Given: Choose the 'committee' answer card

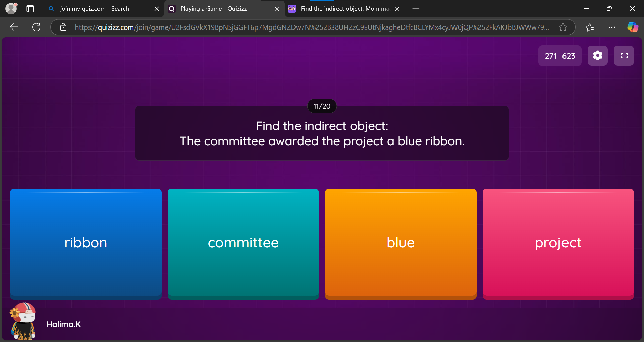Looking at the screenshot, I should click(x=243, y=243).
